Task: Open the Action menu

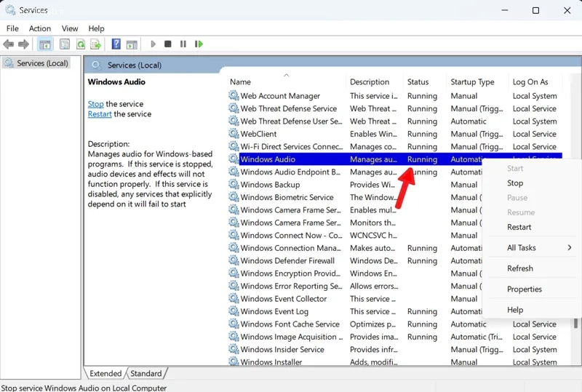Action: (40, 28)
